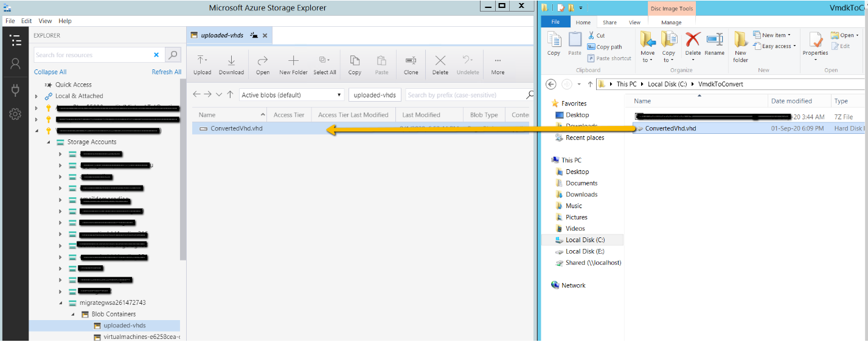Click the uploaded-vhds path box
This screenshot has height=342, width=868.
[x=375, y=95]
